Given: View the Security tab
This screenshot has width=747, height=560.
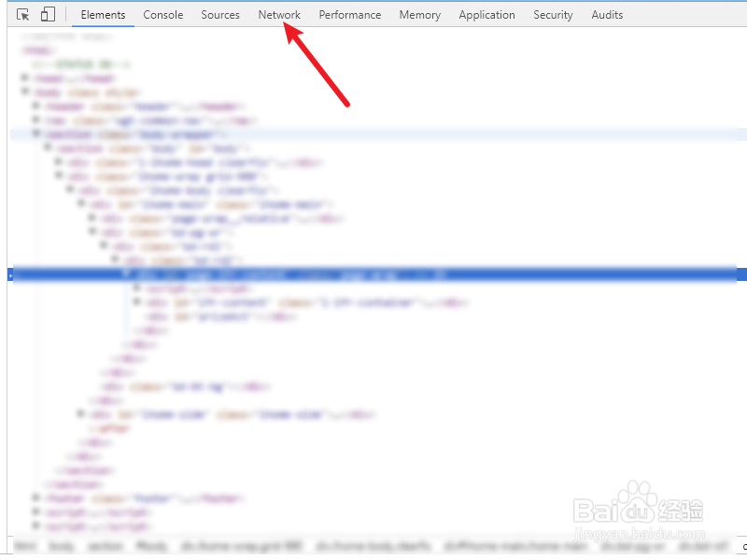Looking at the screenshot, I should click(x=553, y=15).
